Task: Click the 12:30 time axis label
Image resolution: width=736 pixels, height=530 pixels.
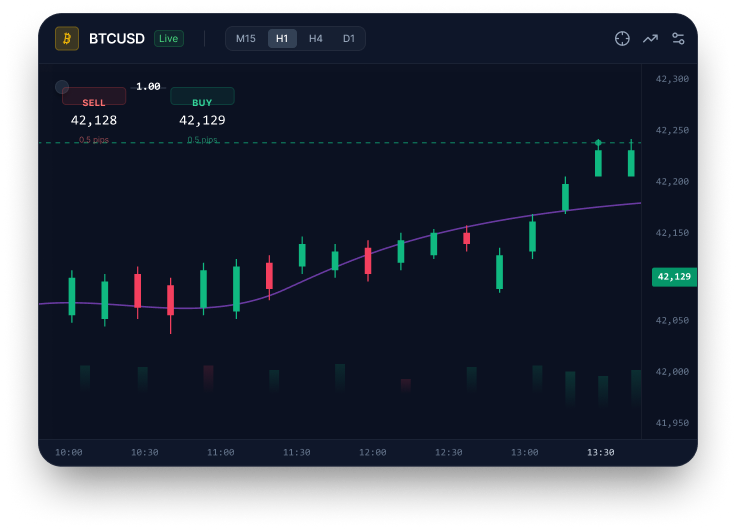Action: point(449,453)
